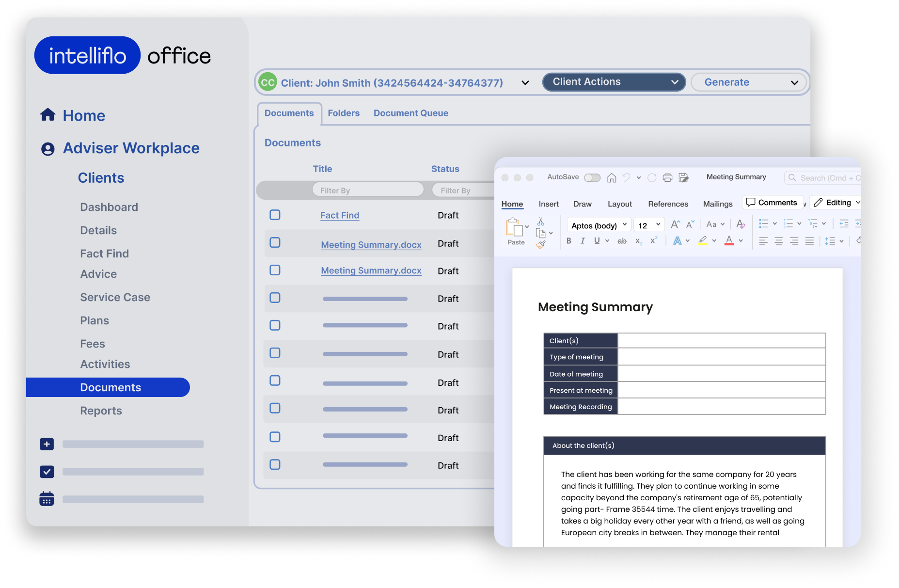The image size is (899, 588).
Task: Apply Subscript formatting
Action: (x=639, y=241)
